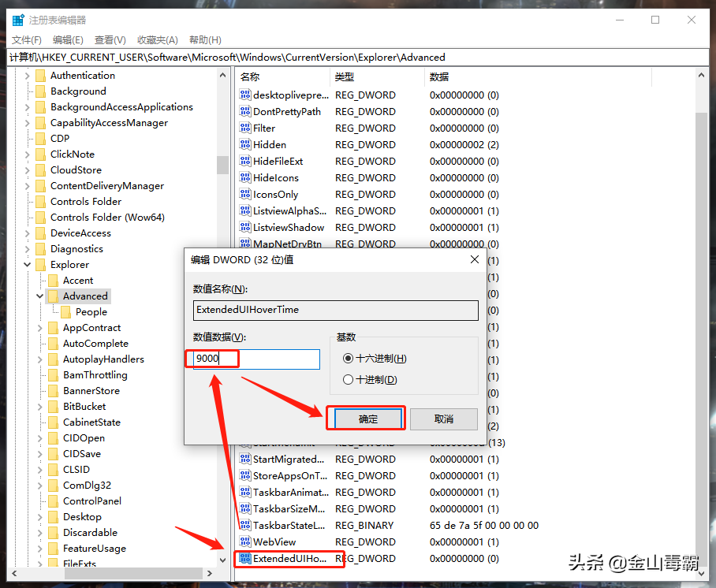Click the value list scroll-up arrow
The width and height of the screenshot is (716, 588).
coord(701,76)
